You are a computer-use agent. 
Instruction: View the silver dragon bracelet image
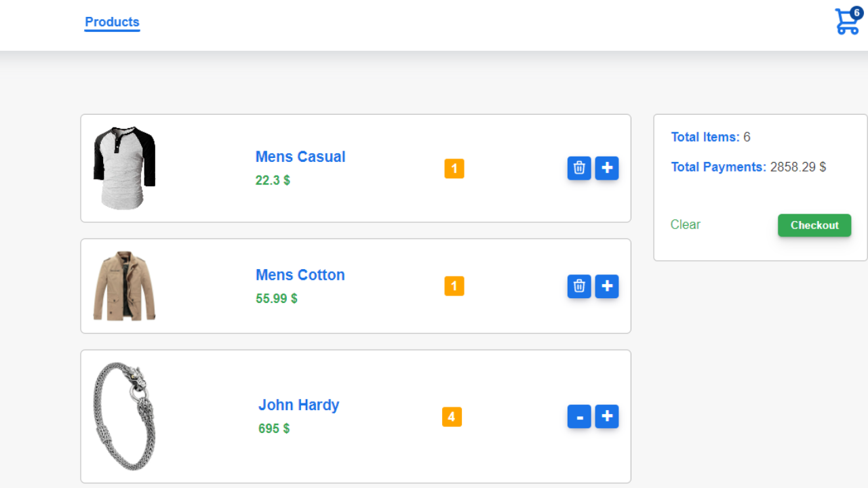125,417
